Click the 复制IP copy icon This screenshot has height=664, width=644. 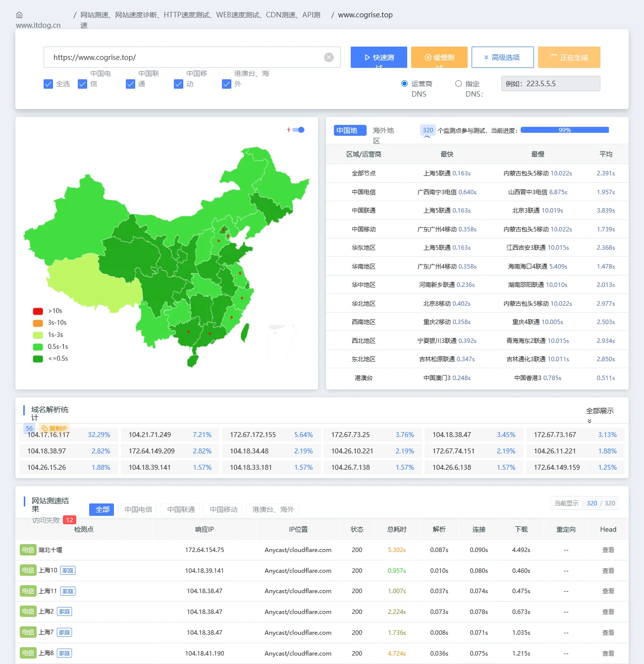pos(45,429)
